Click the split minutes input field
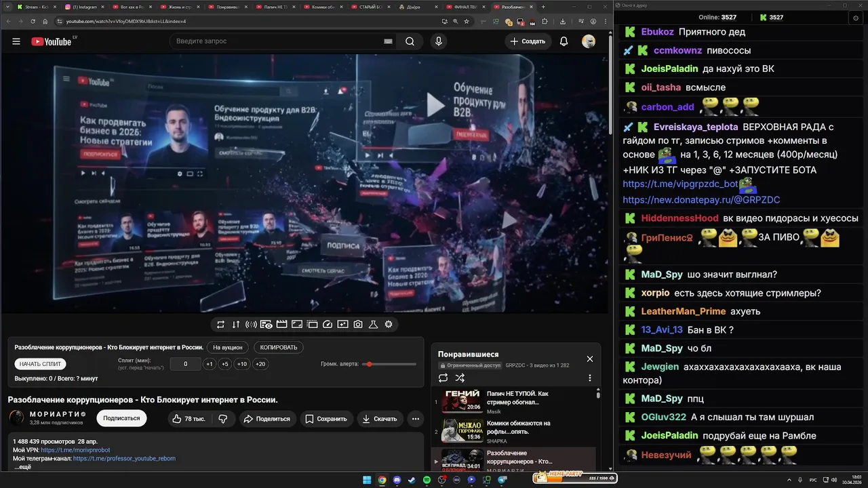The image size is (868, 488). 186,364
